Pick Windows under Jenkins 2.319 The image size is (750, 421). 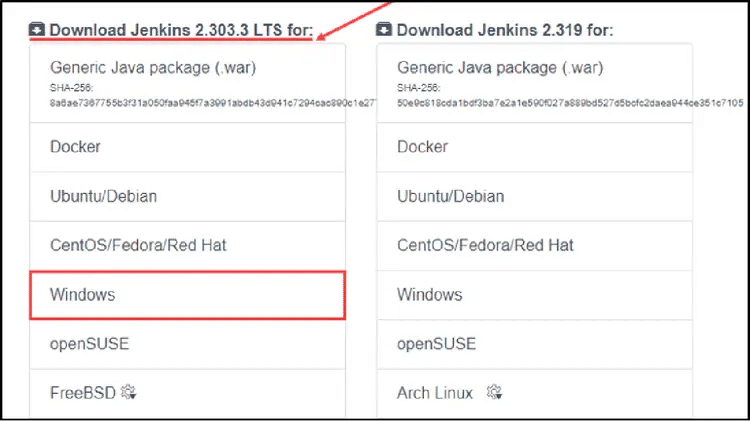(430, 295)
